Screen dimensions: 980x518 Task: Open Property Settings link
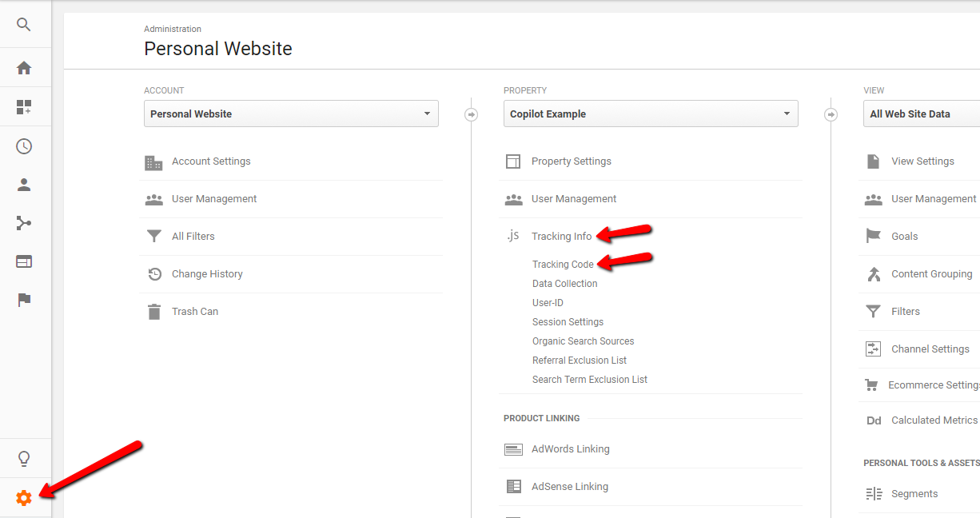pos(572,161)
